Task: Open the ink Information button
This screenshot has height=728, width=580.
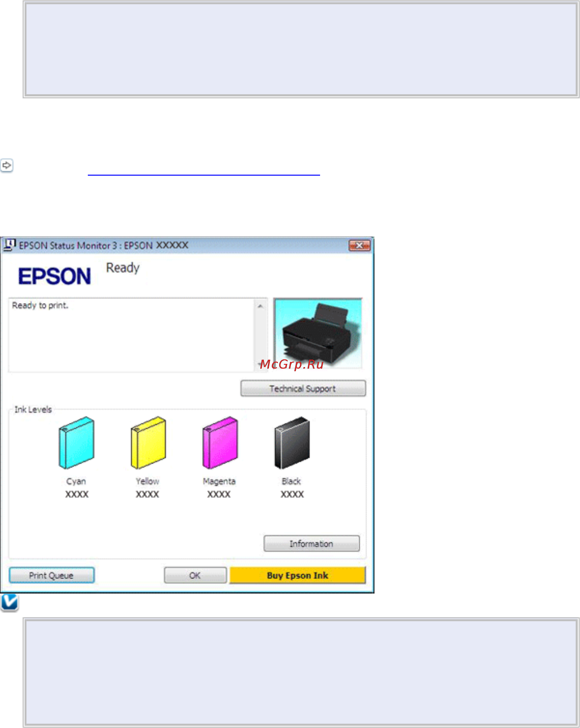Action: point(312,543)
